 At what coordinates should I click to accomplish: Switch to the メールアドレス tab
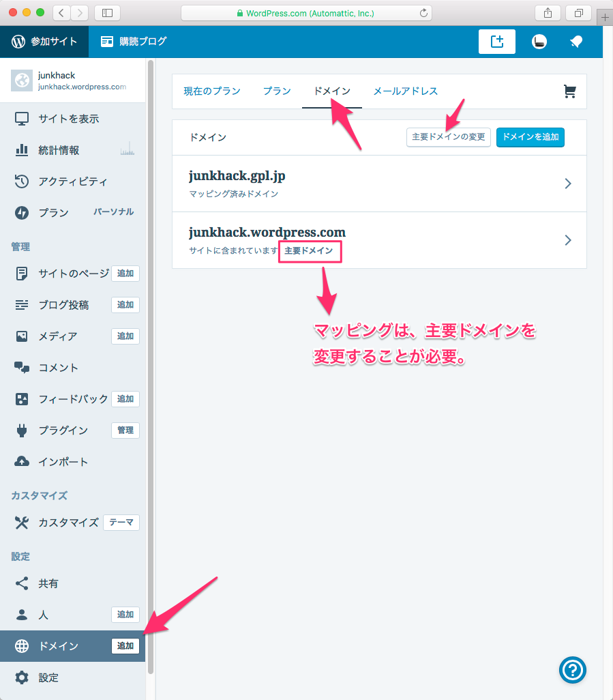pyautogui.click(x=405, y=91)
